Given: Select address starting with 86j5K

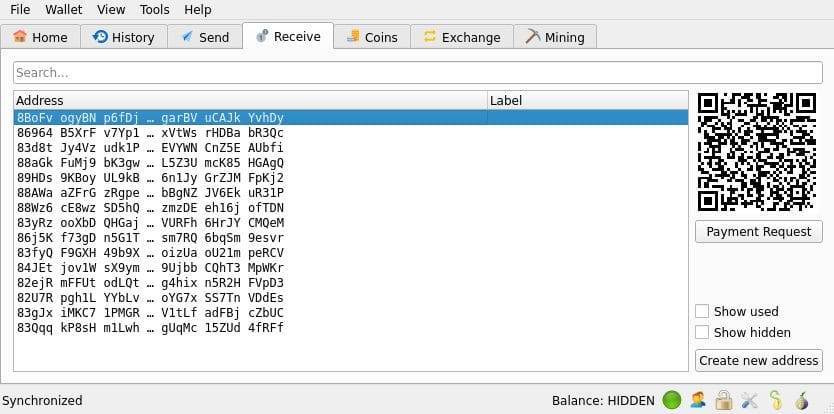Looking at the screenshot, I should point(351,237).
